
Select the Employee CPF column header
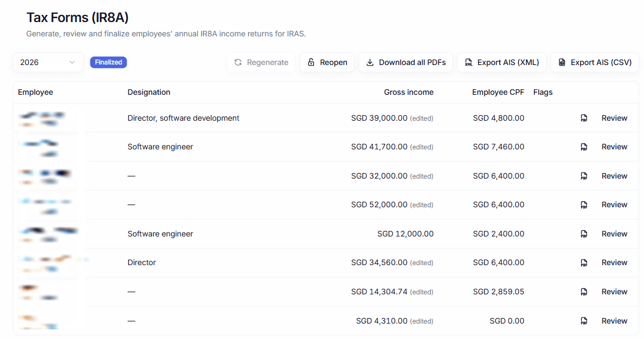498,93
